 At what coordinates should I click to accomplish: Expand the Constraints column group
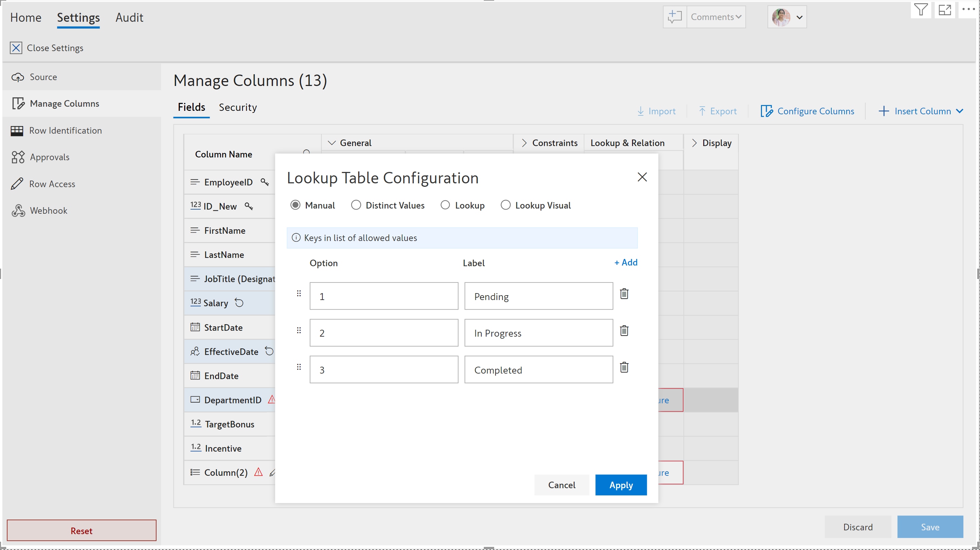click(524, 143)
